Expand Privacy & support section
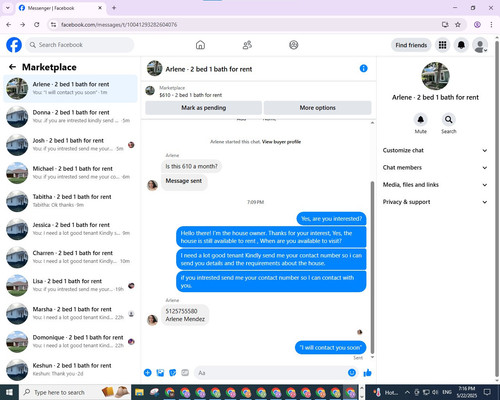 pos(435,202)
